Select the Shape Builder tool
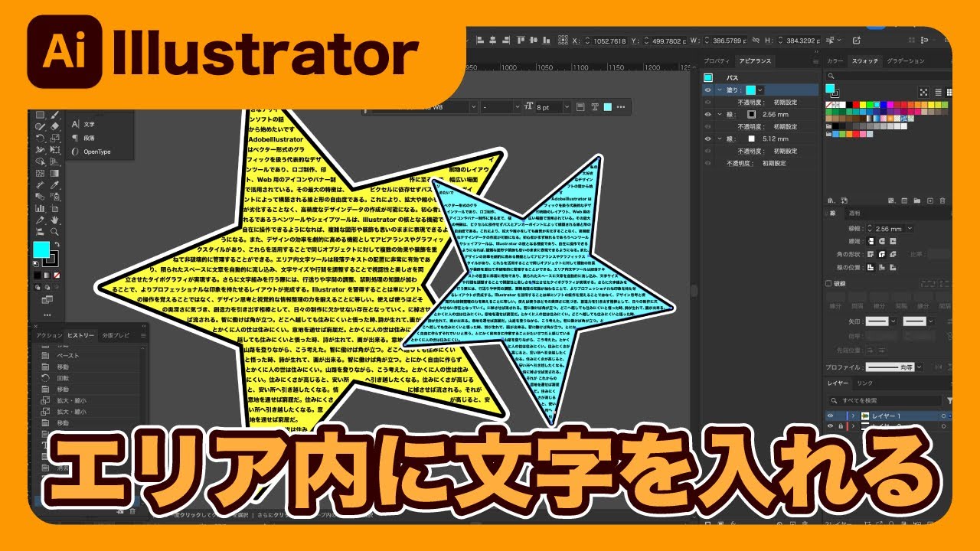980x551 pixels. tap(40, 161)
